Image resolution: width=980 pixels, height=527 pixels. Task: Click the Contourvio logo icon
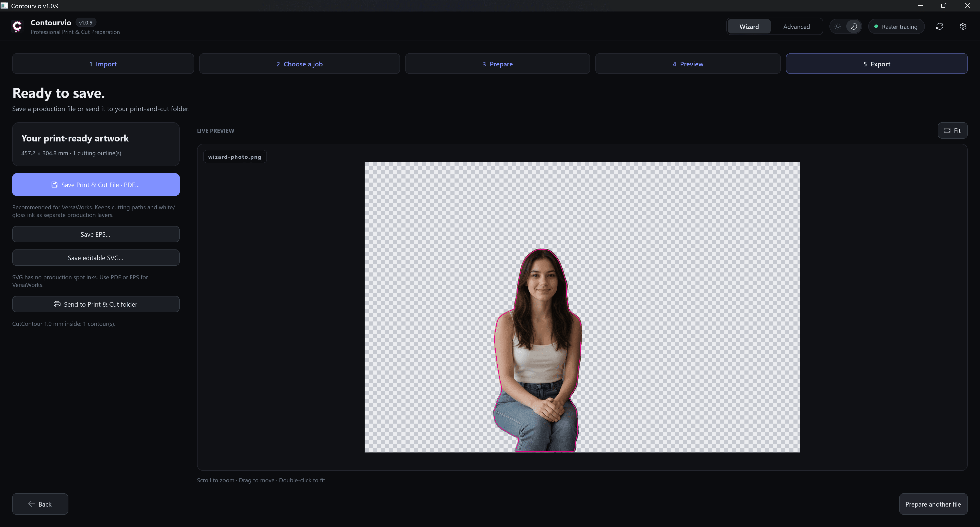point(17,26)
